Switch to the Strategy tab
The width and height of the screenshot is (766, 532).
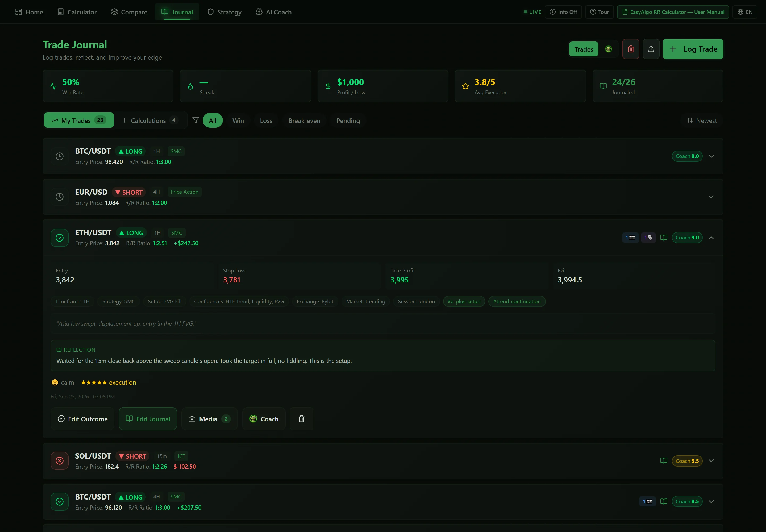(224, 12)
